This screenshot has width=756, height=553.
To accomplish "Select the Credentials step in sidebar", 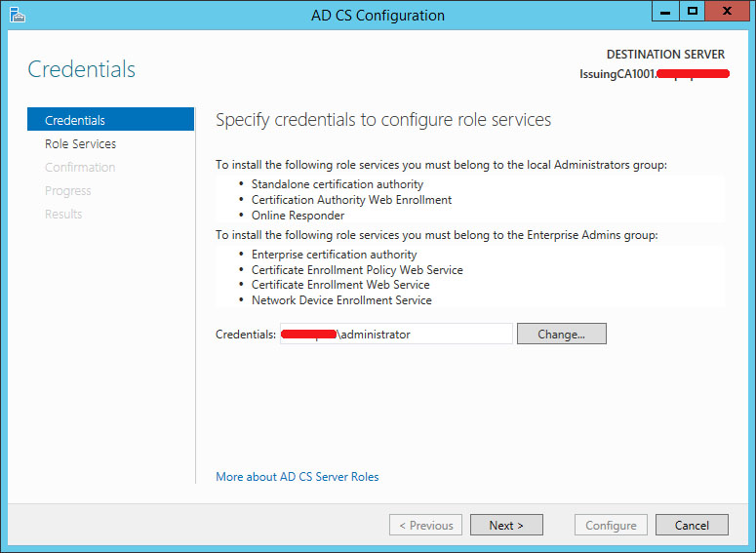I will point(75,120).
